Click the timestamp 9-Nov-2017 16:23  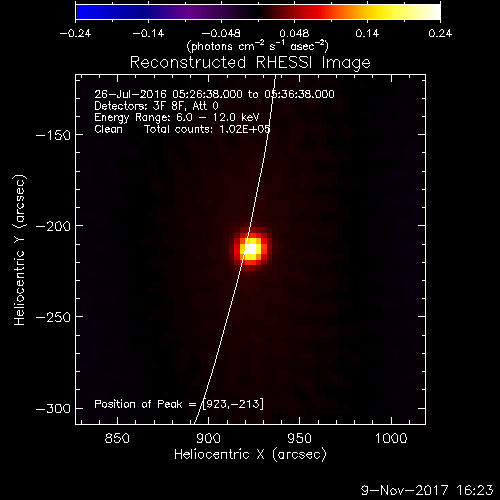point(427,490)
